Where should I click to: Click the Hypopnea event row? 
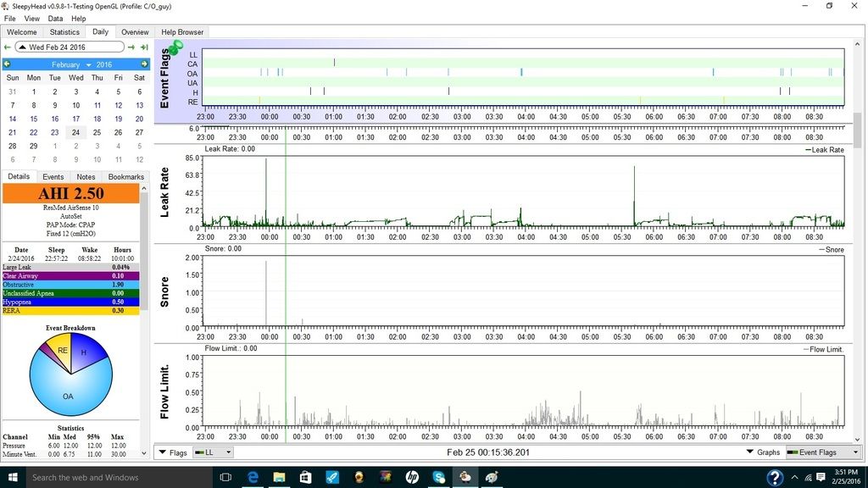[71, 302]
